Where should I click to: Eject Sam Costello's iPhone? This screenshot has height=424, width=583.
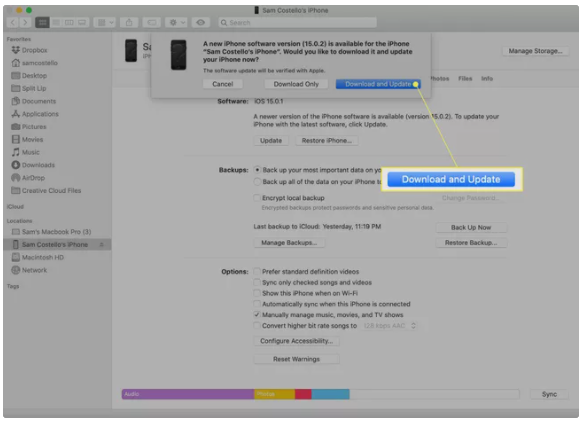click(102, 244)
